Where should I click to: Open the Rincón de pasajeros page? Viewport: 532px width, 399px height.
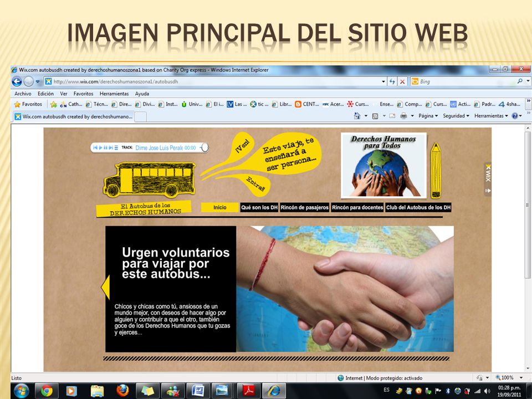click(x=304, y=207)
